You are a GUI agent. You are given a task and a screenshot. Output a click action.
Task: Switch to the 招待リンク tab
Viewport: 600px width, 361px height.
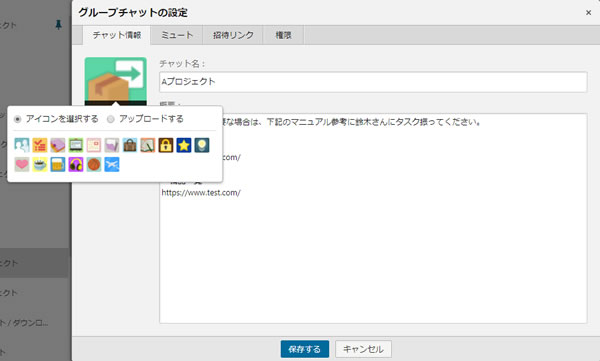click(233, 35)
